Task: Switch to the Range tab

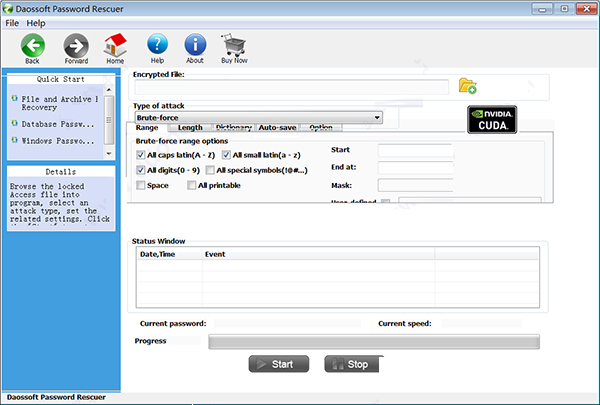Action: (x=147, y=127)
